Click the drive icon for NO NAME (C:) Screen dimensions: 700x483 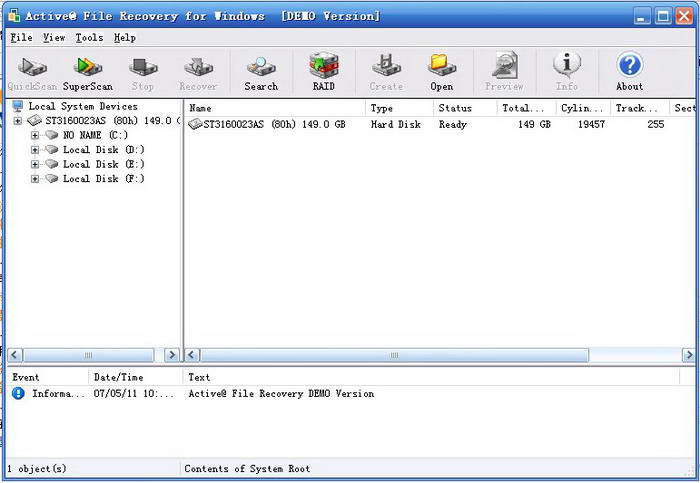52,135
